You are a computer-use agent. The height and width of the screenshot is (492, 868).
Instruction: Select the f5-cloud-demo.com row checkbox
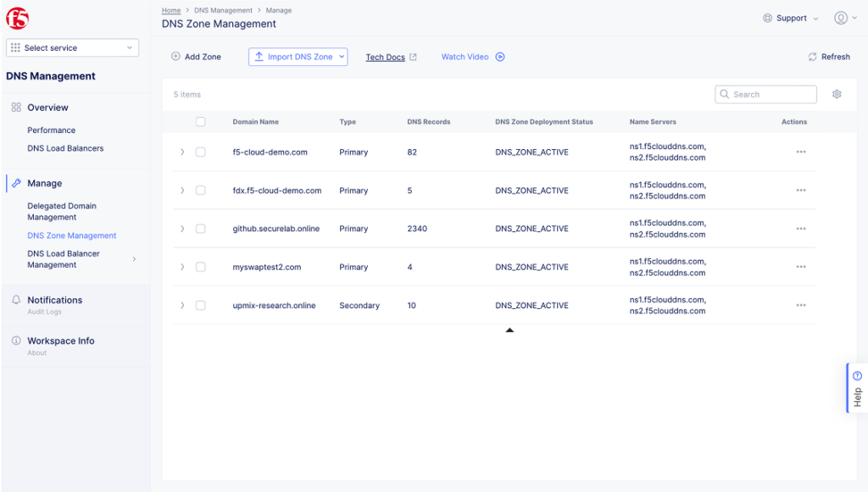tap(200, 152)
